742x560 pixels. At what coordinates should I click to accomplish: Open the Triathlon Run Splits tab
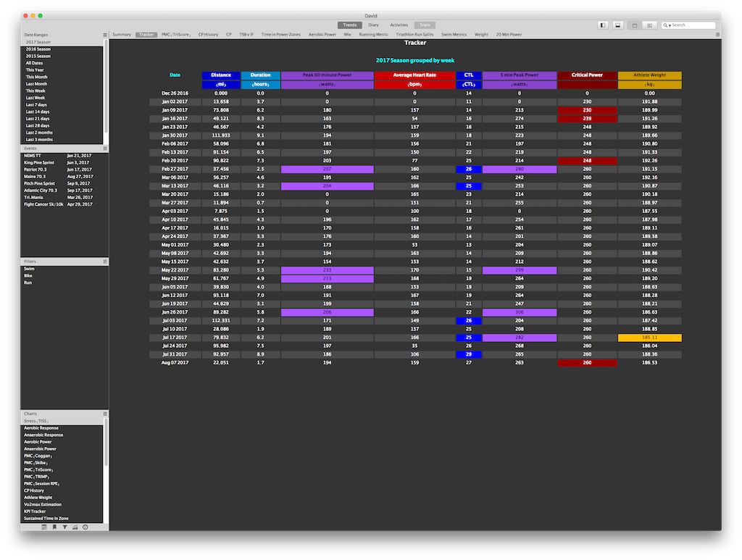tap(414, 35)
